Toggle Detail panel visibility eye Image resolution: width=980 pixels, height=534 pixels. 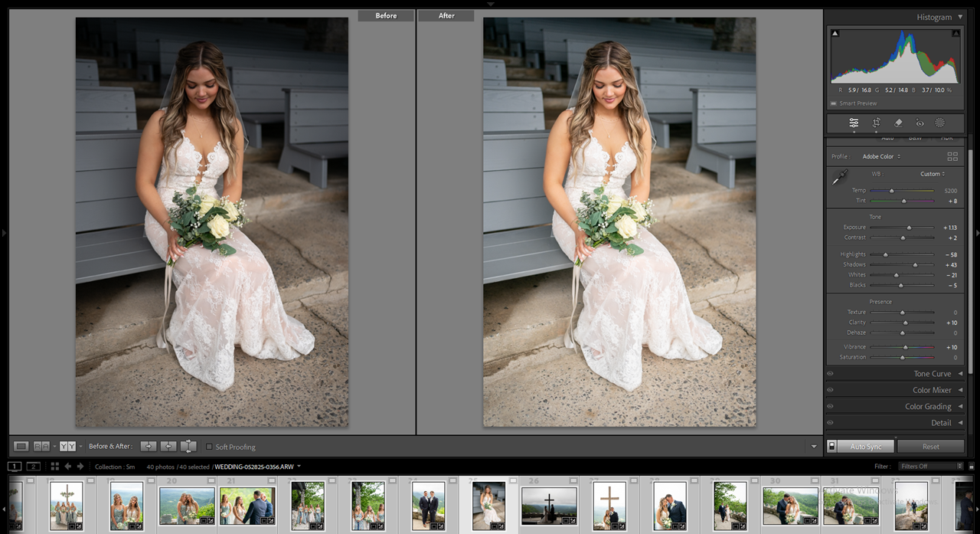(830, 423)
